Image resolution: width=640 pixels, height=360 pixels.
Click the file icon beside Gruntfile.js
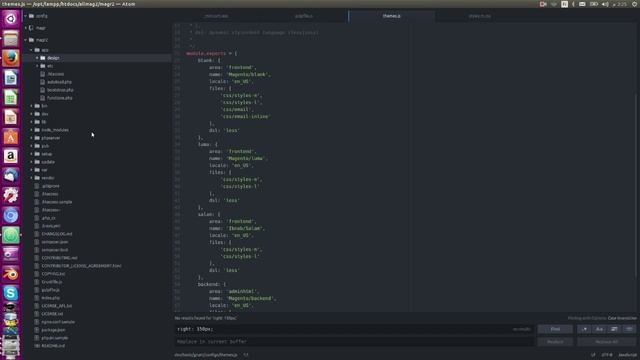[37, 282]
